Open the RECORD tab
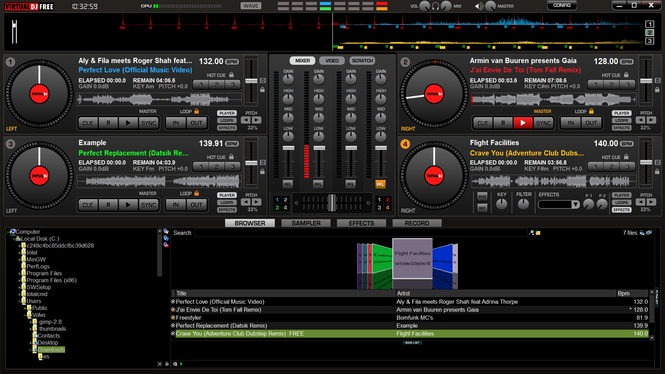Screen dimensions: 665x374 coord(417,223)
